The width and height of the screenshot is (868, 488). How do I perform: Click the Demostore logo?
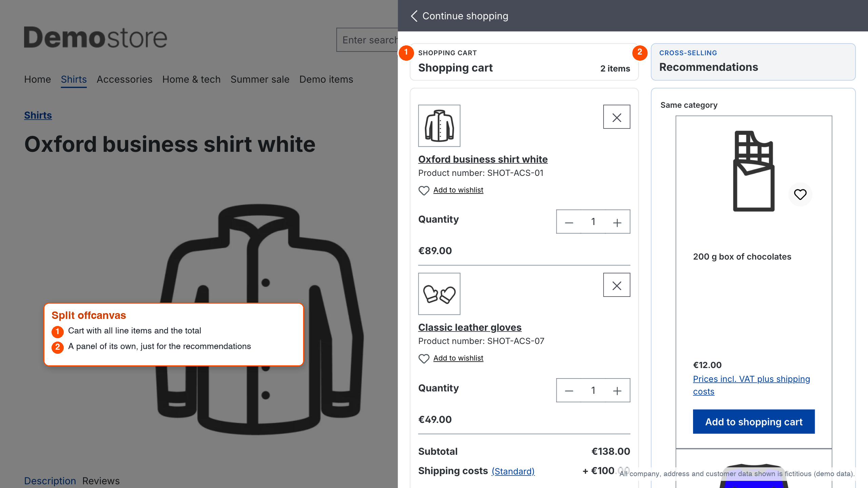point(95,37)
